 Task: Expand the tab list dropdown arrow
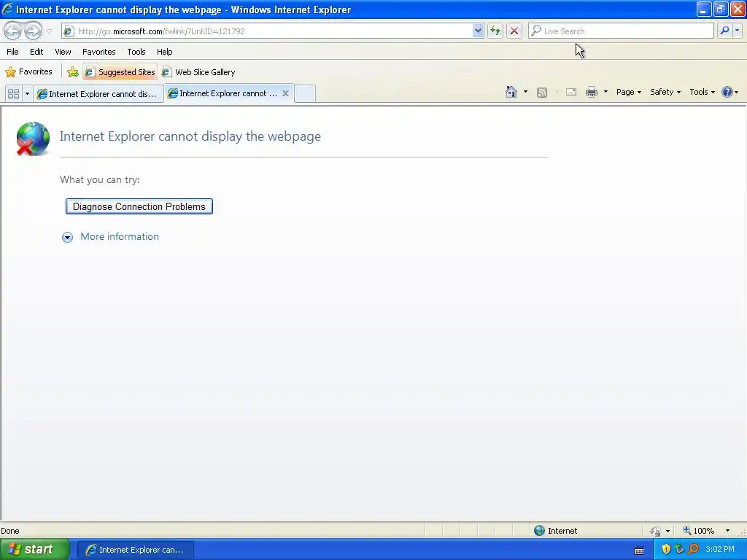click(27, 93)
